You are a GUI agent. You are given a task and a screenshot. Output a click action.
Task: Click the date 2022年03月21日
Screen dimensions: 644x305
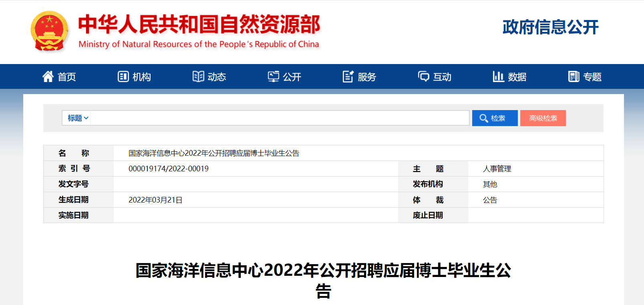click(155, 200)
